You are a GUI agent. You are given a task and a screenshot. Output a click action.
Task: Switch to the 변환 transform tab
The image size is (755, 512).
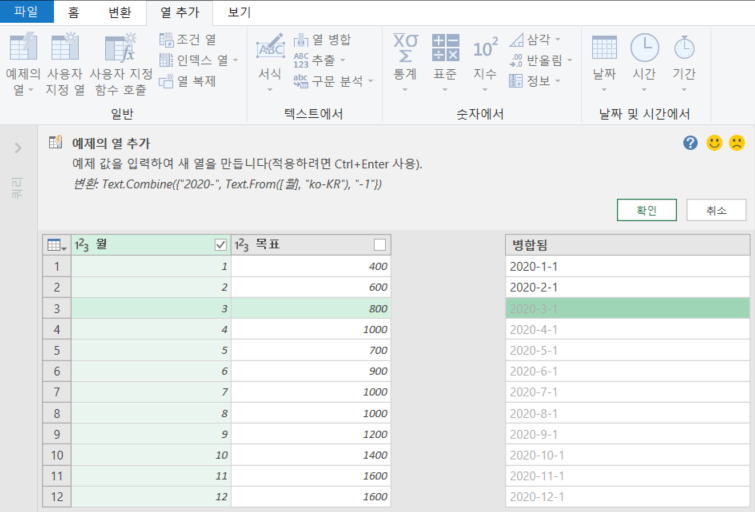pyautogui.click(x=119, y=12)
